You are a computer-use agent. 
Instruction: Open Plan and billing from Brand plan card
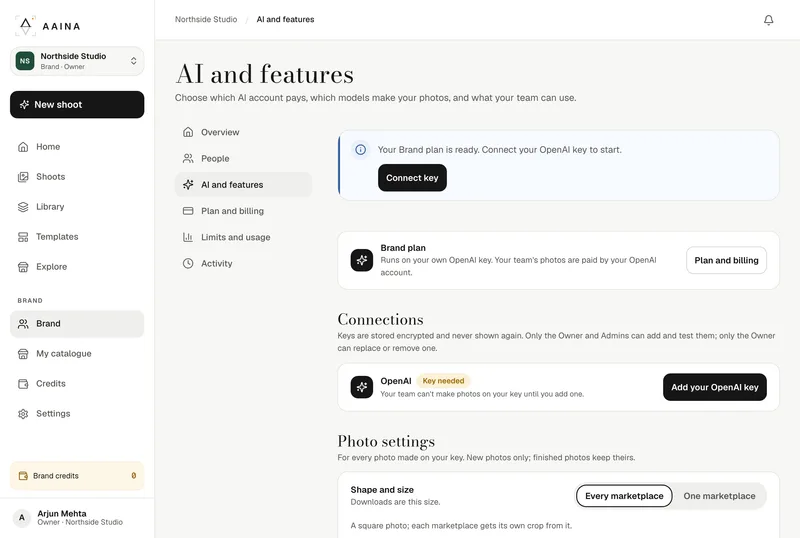click(726, 260)
